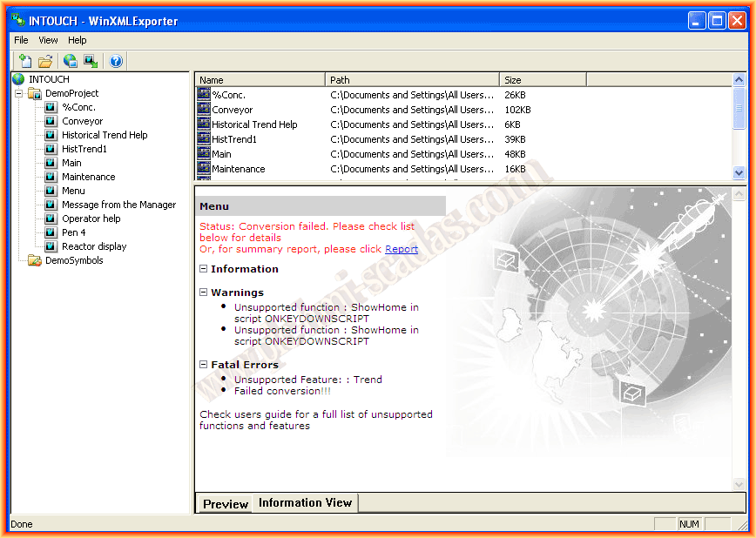
Task: Switch to the Preview tab
Action: pyautogui.click(x=225, y=504)
